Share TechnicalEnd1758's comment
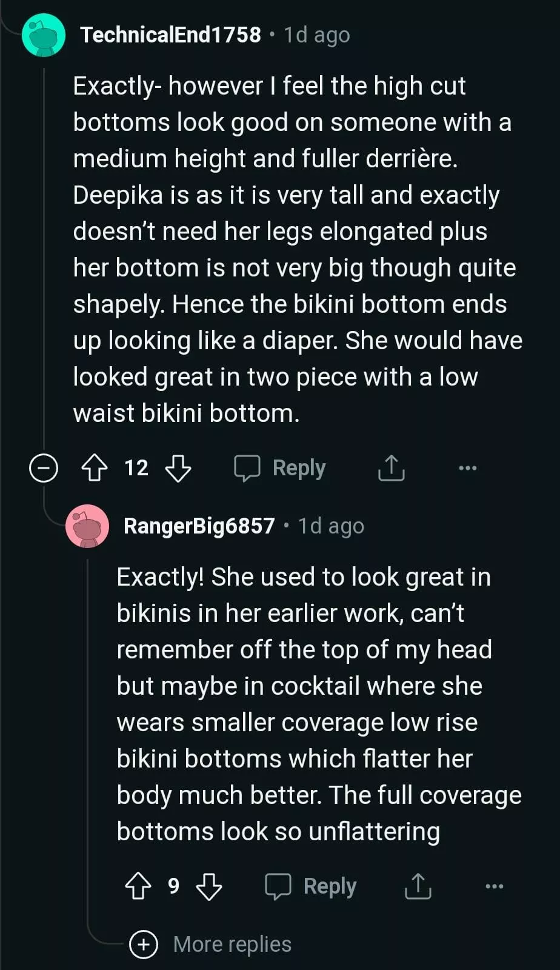Image resolution: width=560 pixels, height=970 pixels. [391, 468]
